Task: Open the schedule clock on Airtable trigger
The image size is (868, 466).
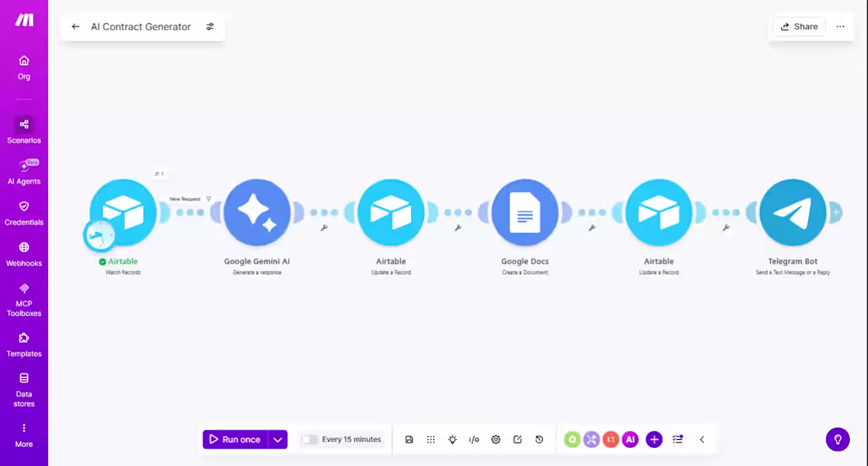Action: pyautogui.click(x=99, y=235)
